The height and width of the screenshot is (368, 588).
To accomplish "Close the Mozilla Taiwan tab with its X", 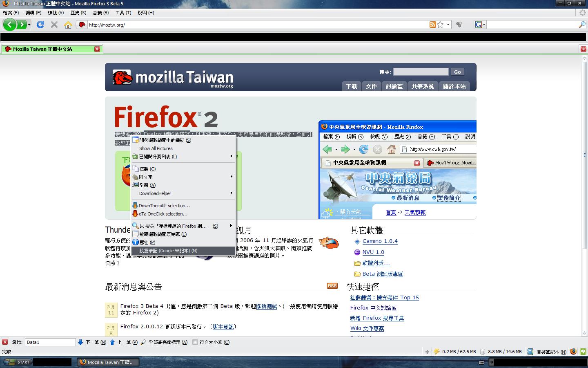I will [97, 49].
